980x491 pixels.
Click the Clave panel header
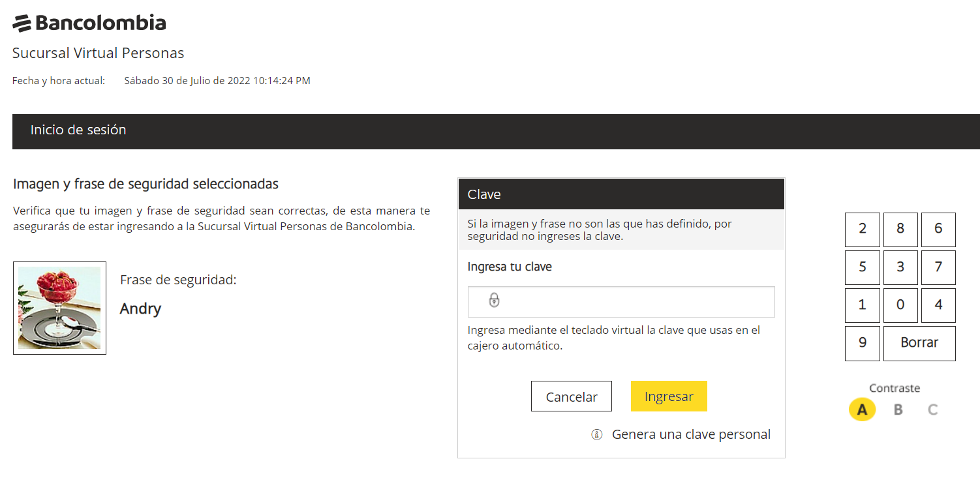point(621,194)
